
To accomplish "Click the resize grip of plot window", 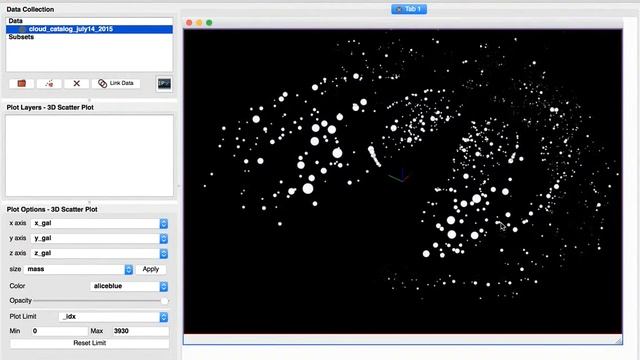I will click(618, 340).
